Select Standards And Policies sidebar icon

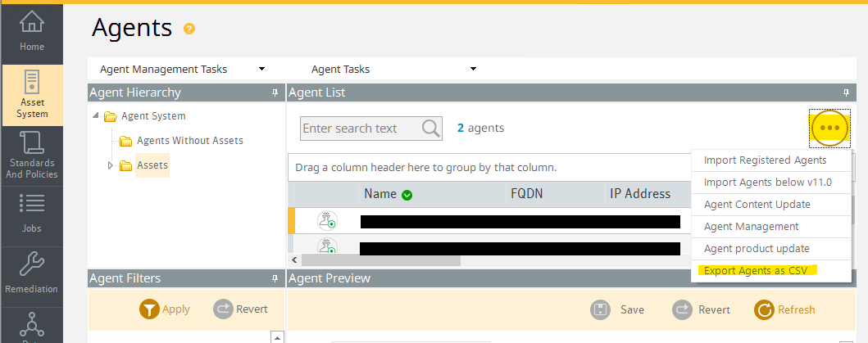(x=32, y=156)
